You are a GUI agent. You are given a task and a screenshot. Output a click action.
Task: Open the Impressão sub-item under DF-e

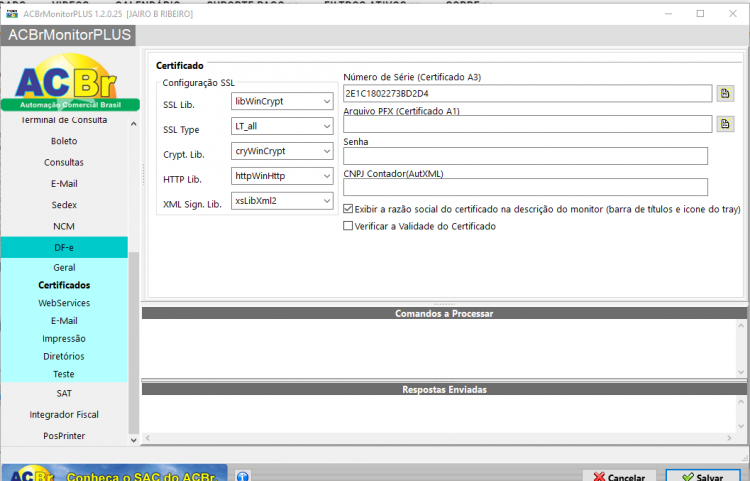point(64,339)
